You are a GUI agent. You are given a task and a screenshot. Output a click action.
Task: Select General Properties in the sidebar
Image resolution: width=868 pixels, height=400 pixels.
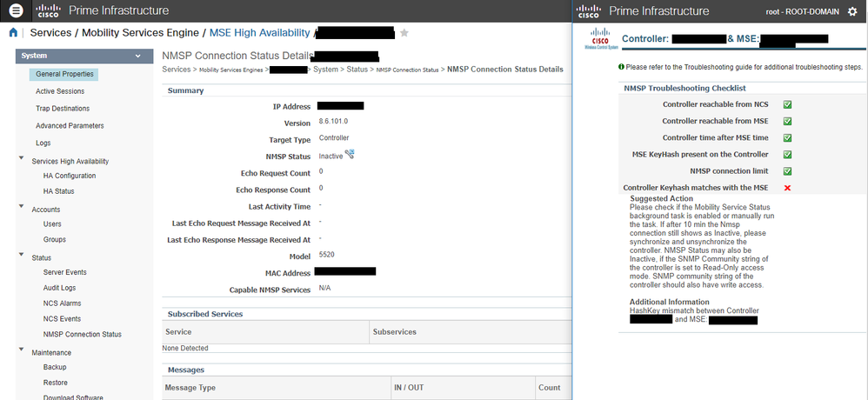(63, 74)
